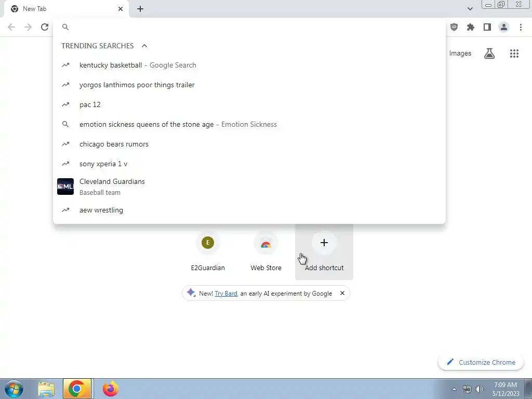The height and width of the screenshot is (399, 532).
Task: Open Chrome three-dot menu
Action: (x=521, y=27)
